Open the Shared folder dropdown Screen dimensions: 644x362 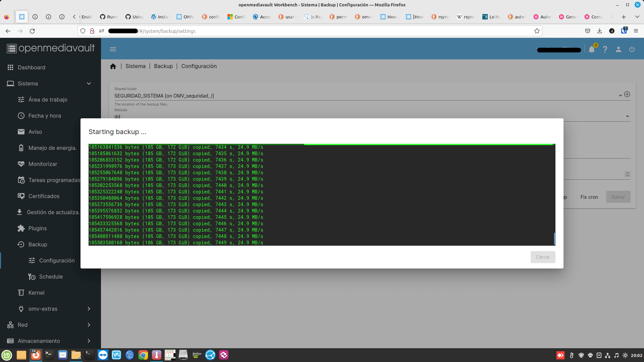click(620, 96)
